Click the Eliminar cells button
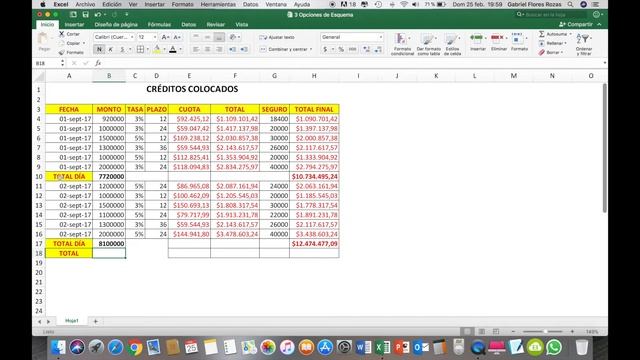This screenshot has height=360, width=640. (498, 42)
